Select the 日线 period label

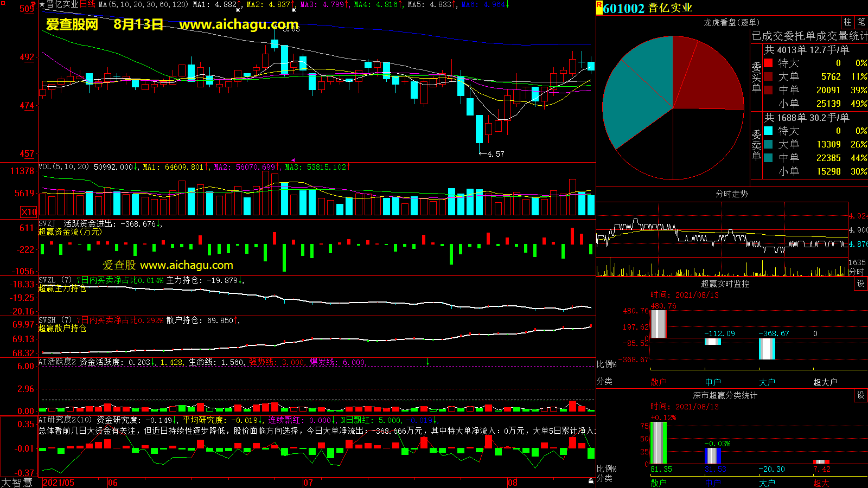point(87,4)
